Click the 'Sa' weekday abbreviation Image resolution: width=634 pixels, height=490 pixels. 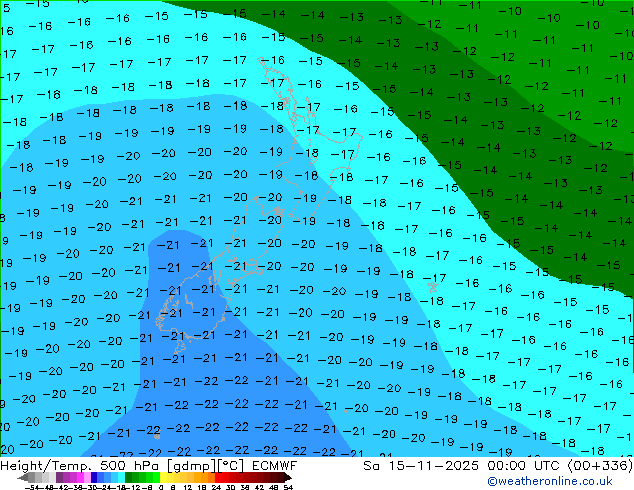pos(372,466)
